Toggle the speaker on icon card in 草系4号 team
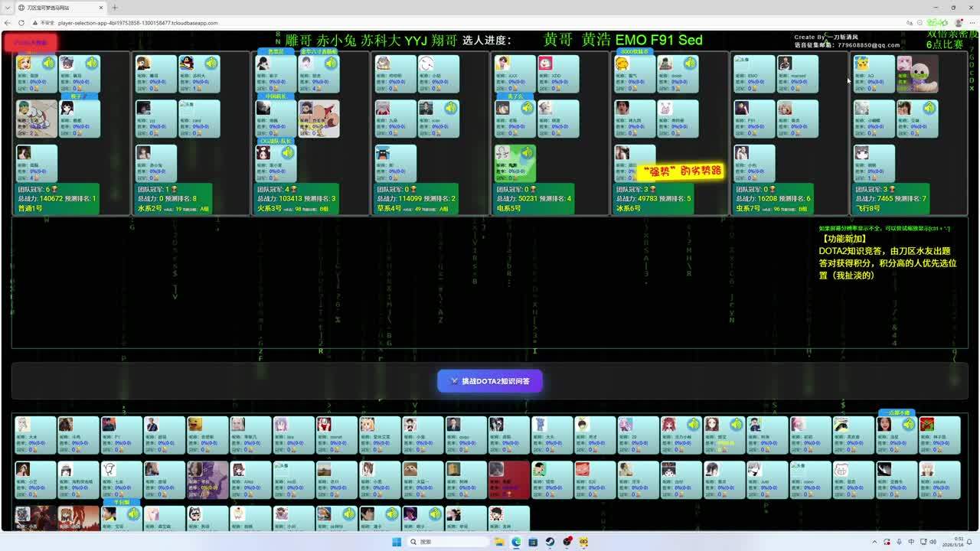 [451, 109]
